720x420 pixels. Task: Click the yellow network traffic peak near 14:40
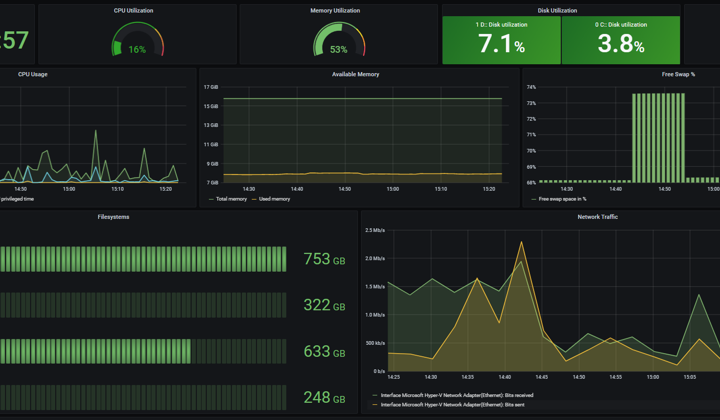521,242
